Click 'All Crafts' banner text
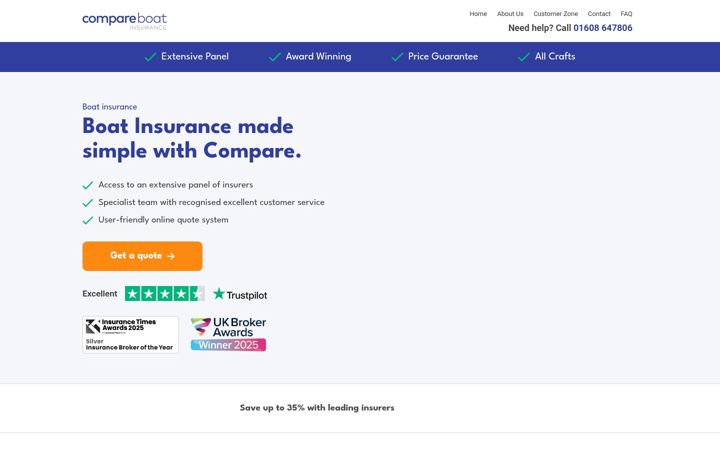 555,56
